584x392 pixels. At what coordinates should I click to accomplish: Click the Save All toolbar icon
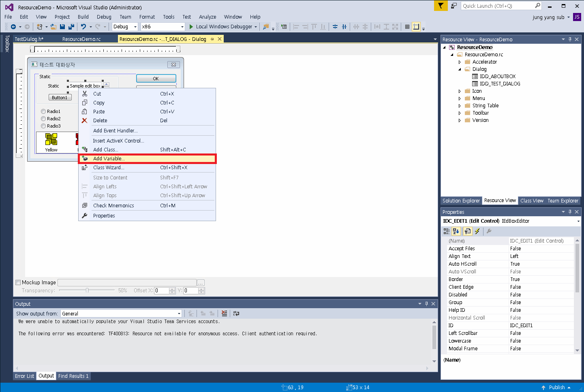tap(71, 27)
